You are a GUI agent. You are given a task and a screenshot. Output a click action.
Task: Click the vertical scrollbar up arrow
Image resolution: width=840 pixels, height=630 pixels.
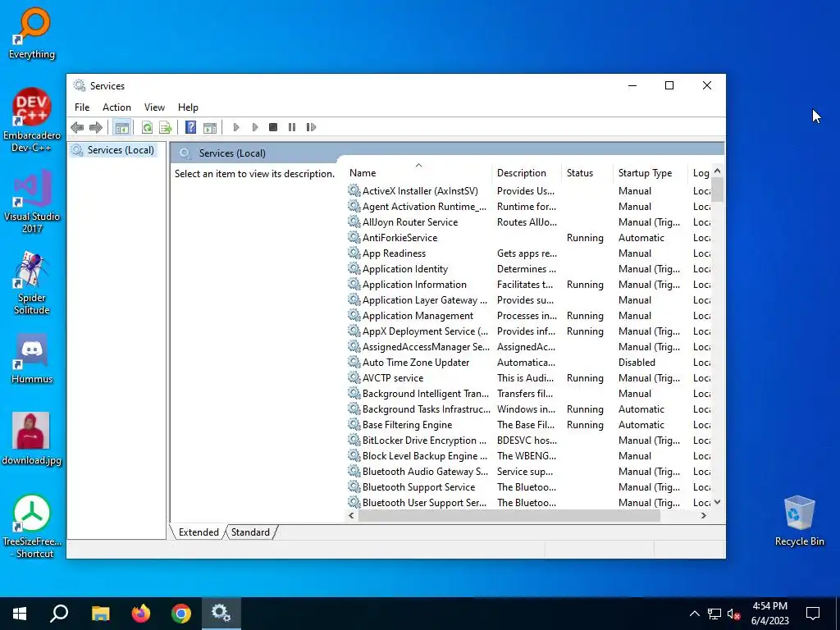717,171
